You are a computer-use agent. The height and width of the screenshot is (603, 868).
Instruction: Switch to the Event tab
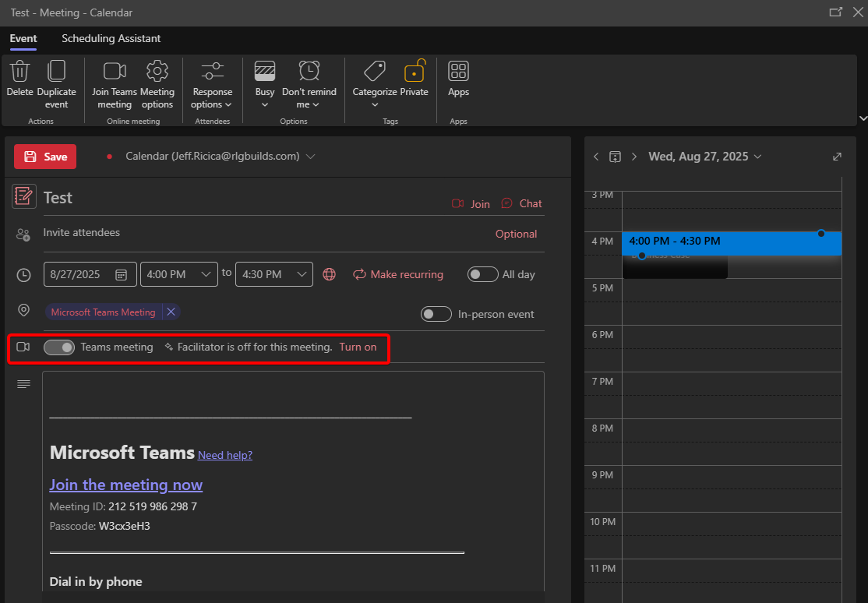point(23,39)
